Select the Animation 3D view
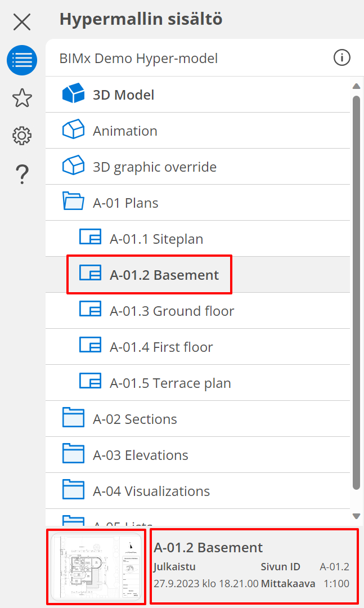 [x=125, y=131]
